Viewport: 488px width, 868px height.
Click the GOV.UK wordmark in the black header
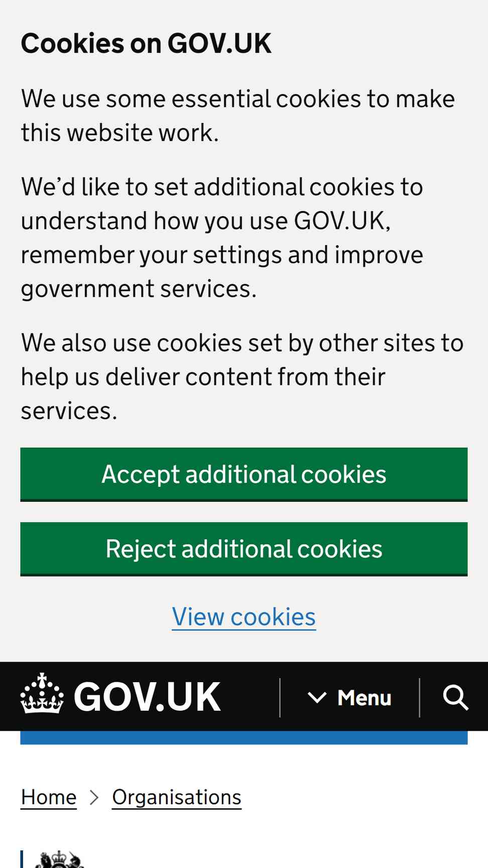point(147,697)
